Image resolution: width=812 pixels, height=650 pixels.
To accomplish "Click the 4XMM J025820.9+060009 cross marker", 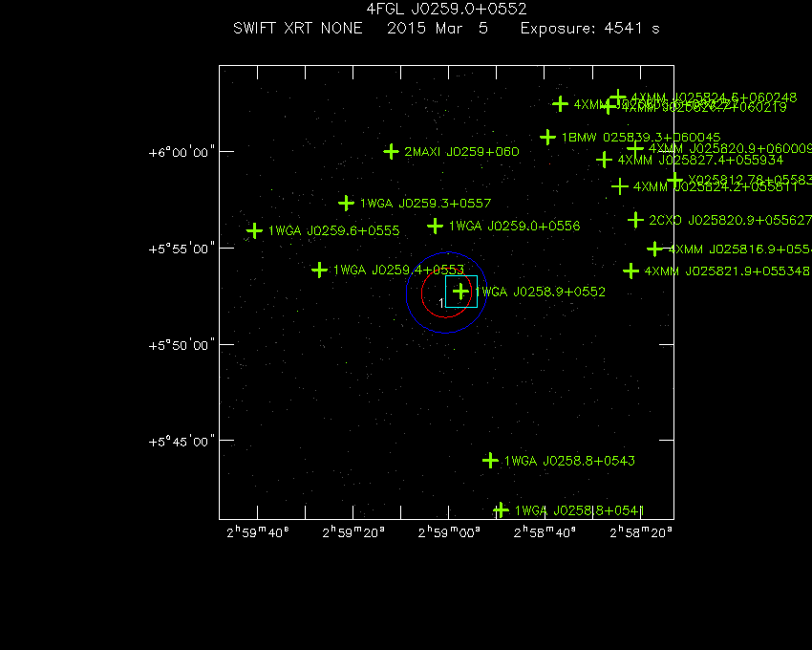I will 635,148.
